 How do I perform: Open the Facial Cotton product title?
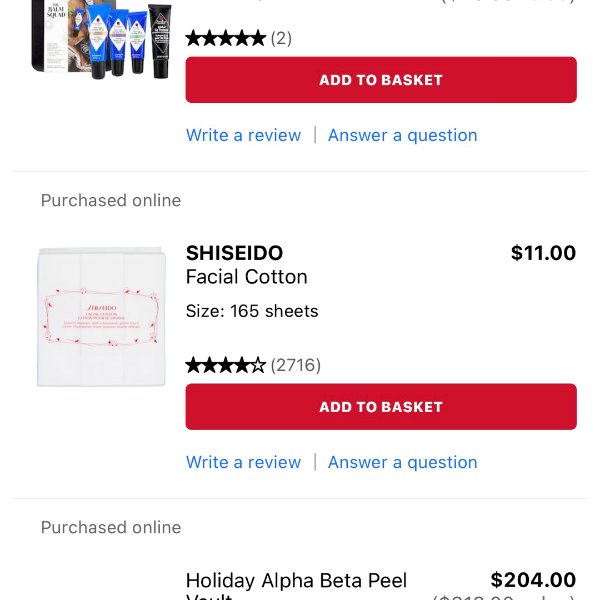[x=247, y=277]
